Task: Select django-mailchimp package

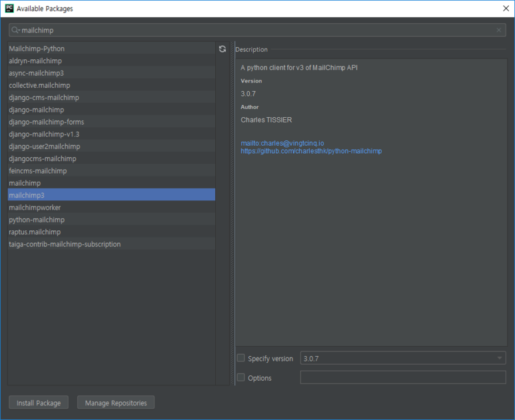Action: [111, 110]
